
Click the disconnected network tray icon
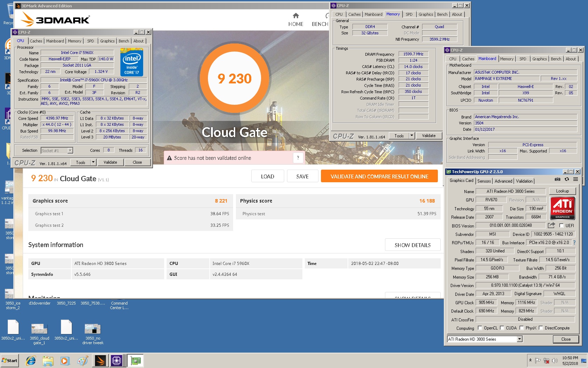point(546,361)
